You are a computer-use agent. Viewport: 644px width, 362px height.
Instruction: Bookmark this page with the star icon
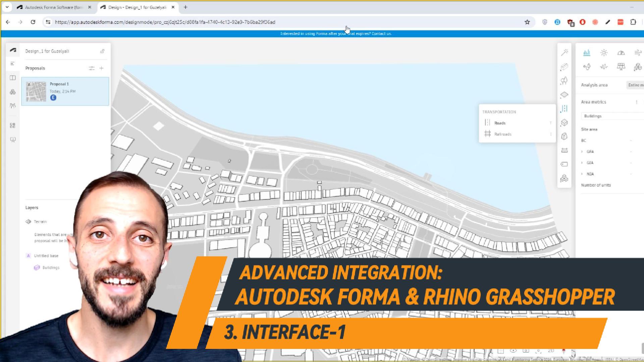527,22
